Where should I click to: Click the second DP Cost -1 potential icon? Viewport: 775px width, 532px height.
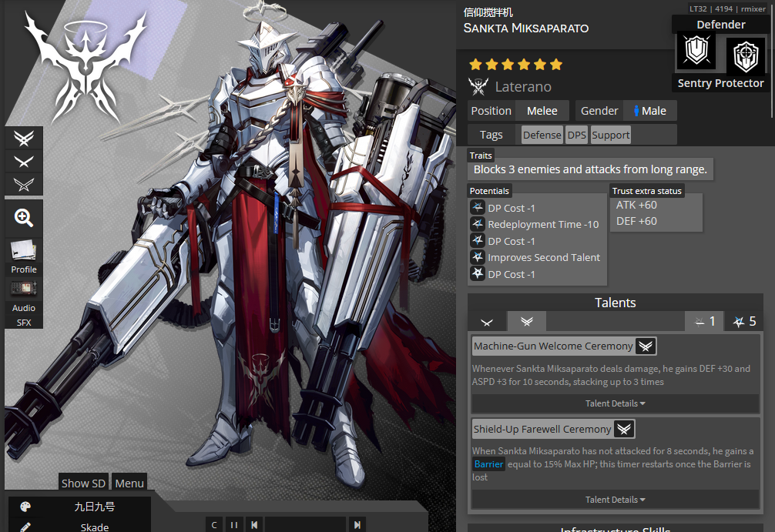point(478,240)
